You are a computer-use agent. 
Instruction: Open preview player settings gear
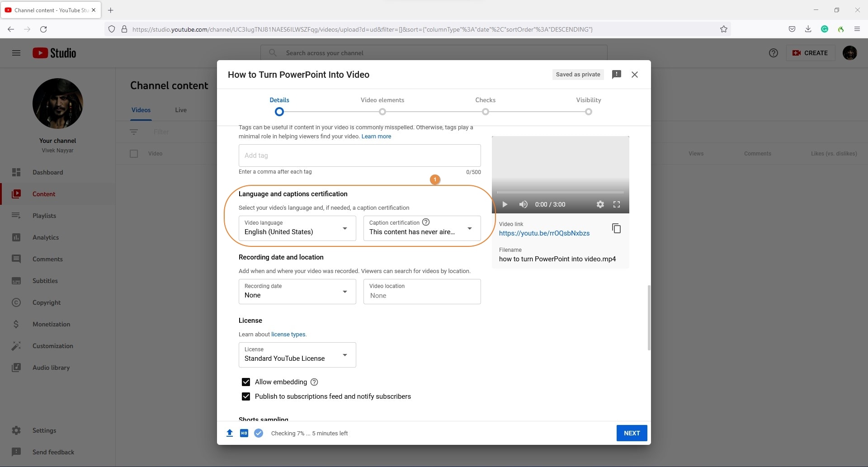click(x=600, y=204)
